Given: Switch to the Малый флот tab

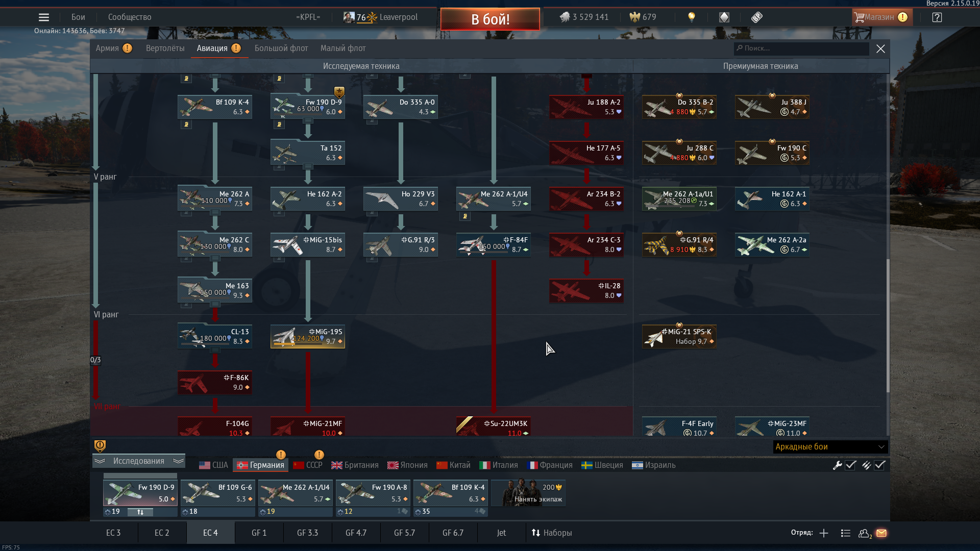Looking at the screenshot, I should point(343,48).
